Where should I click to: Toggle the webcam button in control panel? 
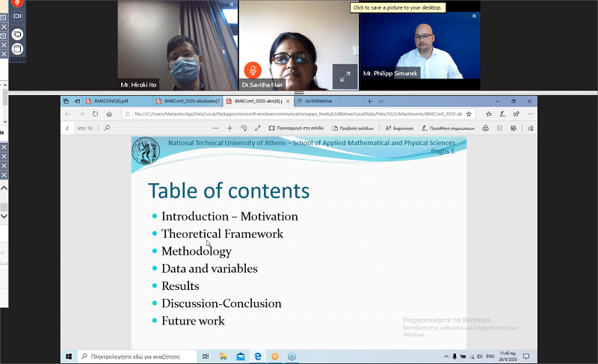click(x=18, y=16)
